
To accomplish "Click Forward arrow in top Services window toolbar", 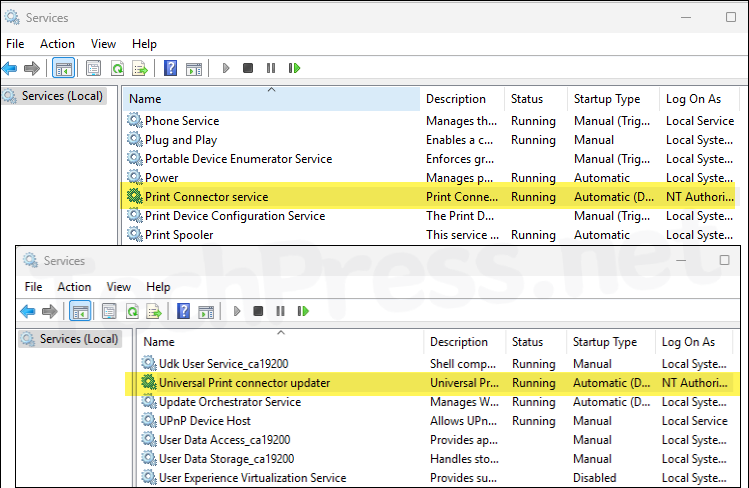I will (32, 68).
